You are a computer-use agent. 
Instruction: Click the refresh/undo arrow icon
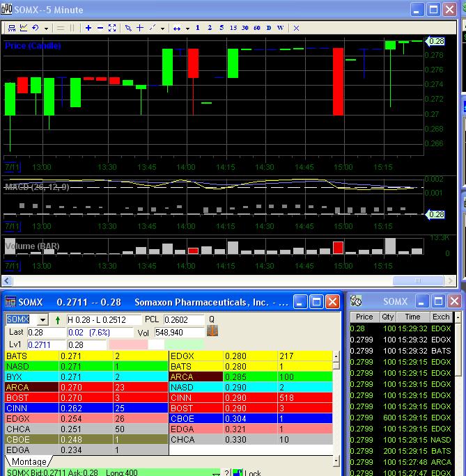(x=36, y=28)
